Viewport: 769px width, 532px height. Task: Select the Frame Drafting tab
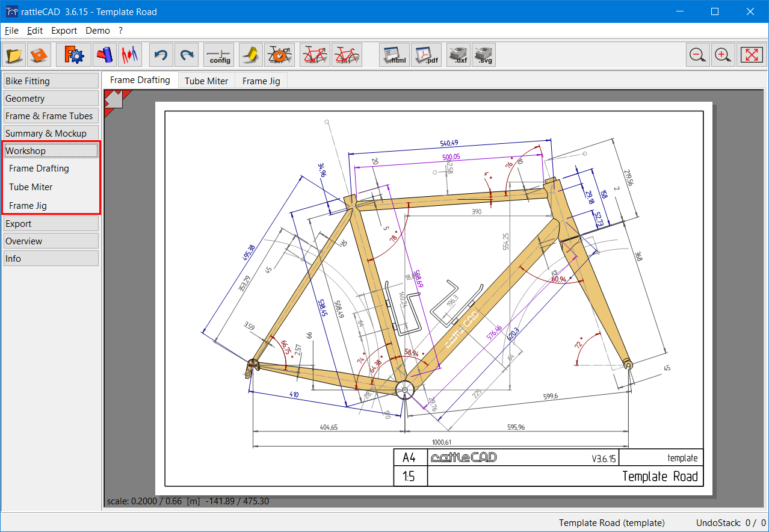tap(140, 80)
